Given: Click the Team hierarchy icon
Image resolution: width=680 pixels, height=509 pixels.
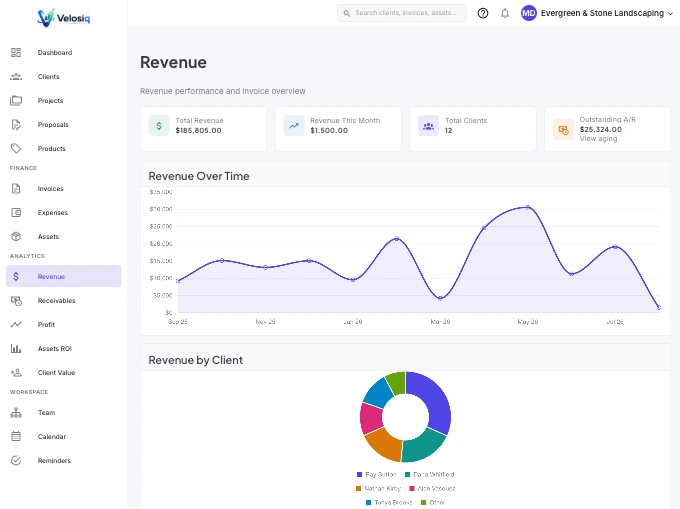Looking at the screenshot, I should 16,413.
